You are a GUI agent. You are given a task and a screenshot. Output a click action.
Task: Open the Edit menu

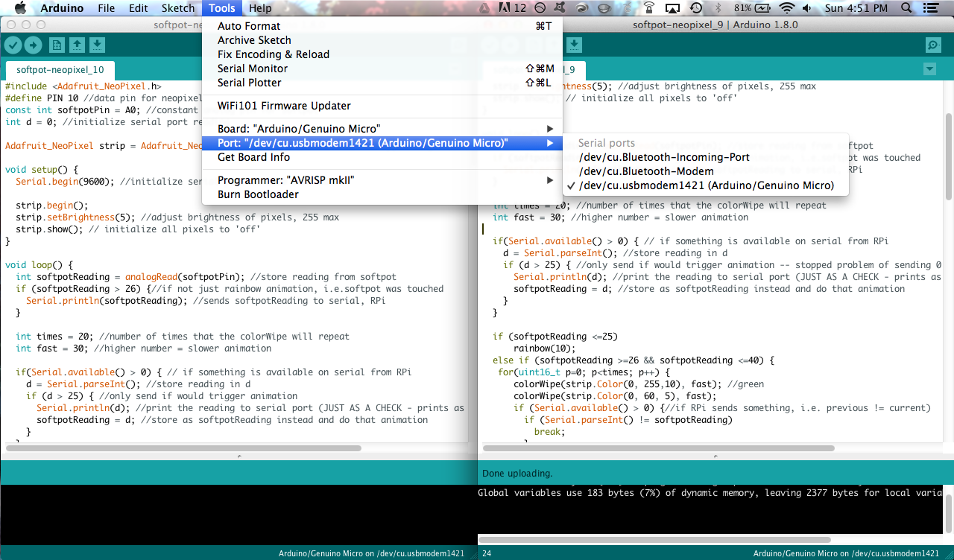point(138,8)
